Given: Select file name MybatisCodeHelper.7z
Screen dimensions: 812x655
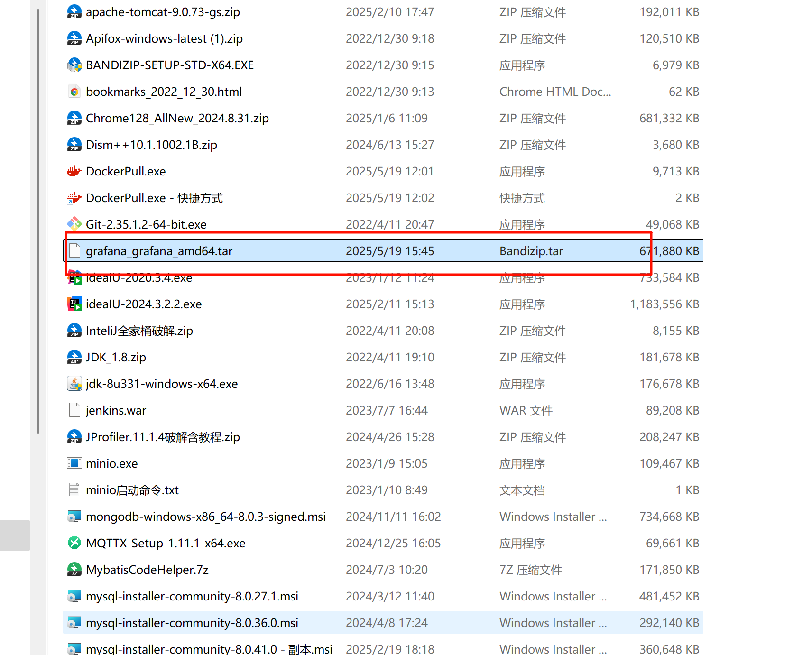Looking at the screenshot, I should point(147,570).
